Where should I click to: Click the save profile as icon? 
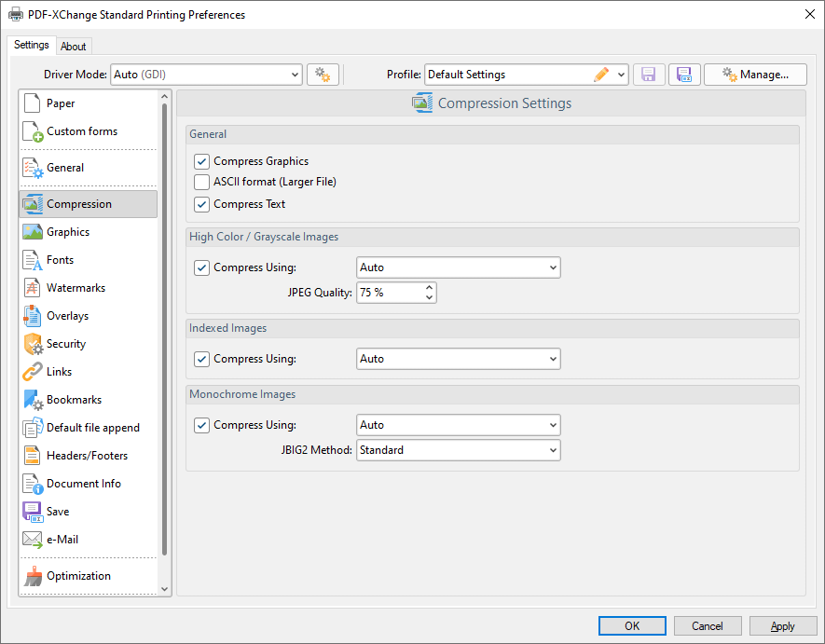point(684,75)
